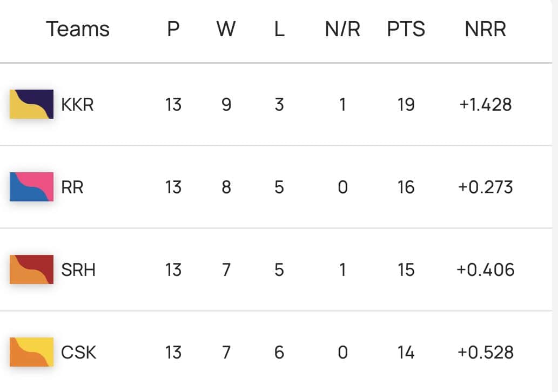Image resolution: width=558 pixels, height=392 pixels.
Task: Sort table by PTS column header
Action: point(406,29)
